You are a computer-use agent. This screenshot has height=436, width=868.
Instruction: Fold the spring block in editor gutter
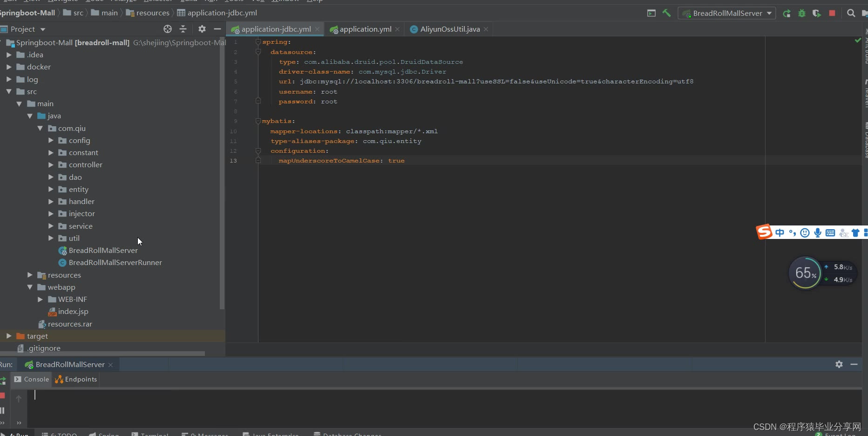click(258, 42)
